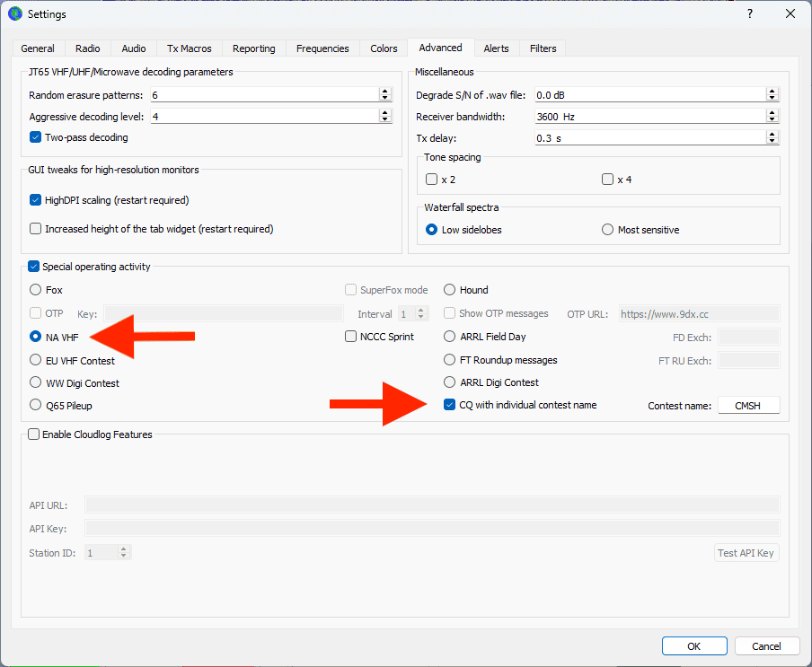Click the WSJT-X app icon in title bar
This screenshot has width=812, height=667.
pos(15,13)
